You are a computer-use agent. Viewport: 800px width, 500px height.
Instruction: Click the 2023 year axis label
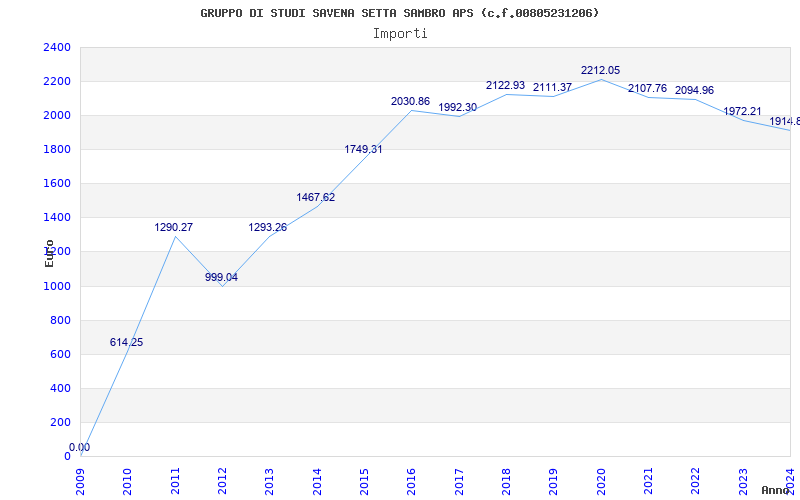click(743, 482)
